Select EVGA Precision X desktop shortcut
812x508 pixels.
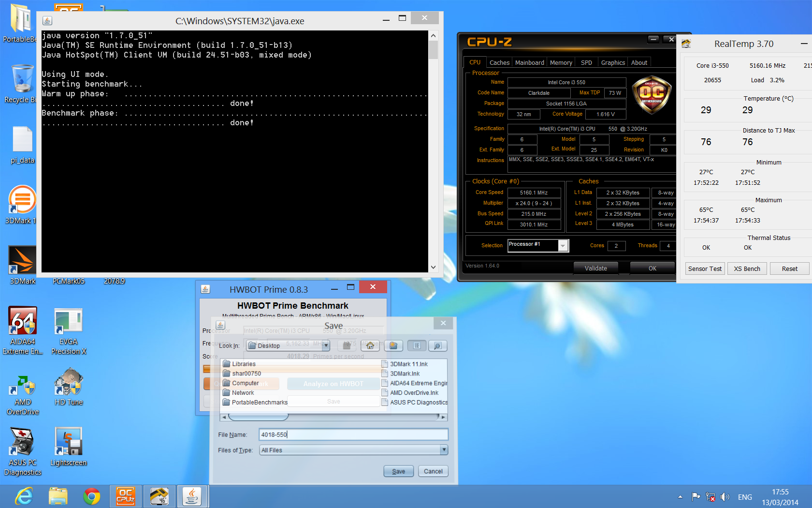(69, 330)
